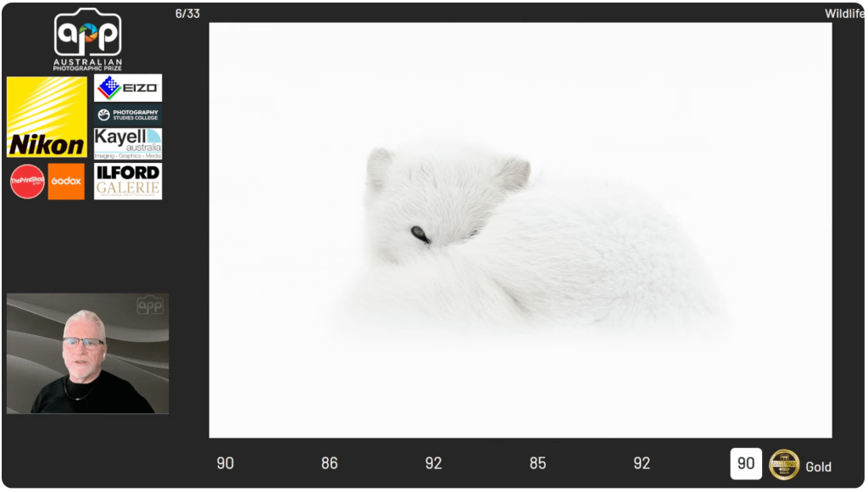The height and width of the screenshot is (492, 868).
Task: Select the boxed final score of 90
Action: pos(746,464)
